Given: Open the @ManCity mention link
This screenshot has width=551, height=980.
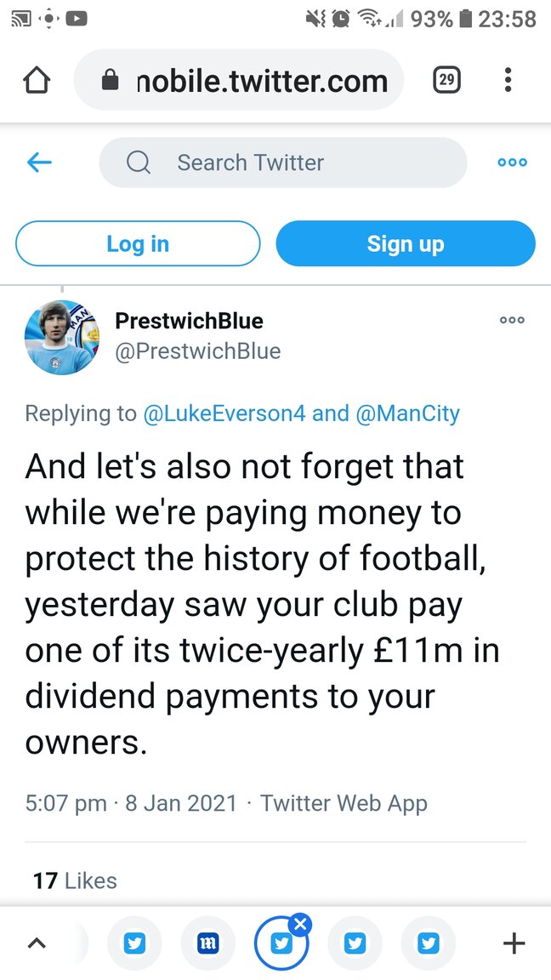Looking at the screenshot, I should pyautogui.click(x=407, y=413).
